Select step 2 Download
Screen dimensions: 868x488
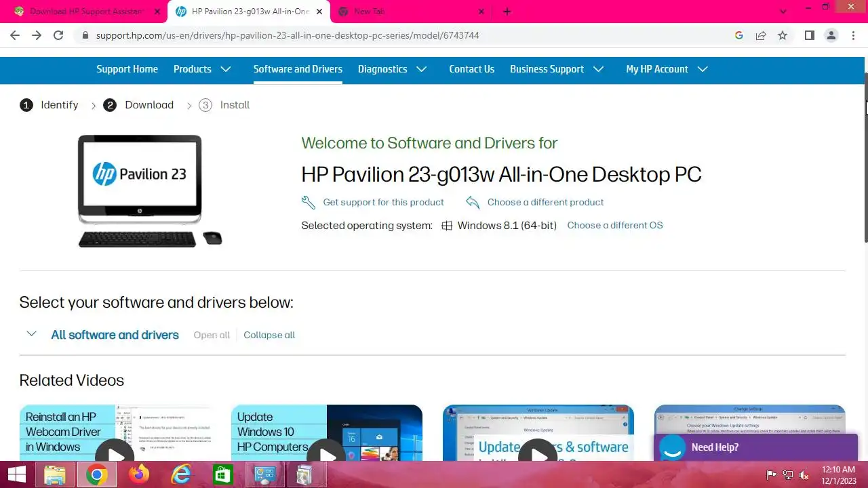click(138, 105)
